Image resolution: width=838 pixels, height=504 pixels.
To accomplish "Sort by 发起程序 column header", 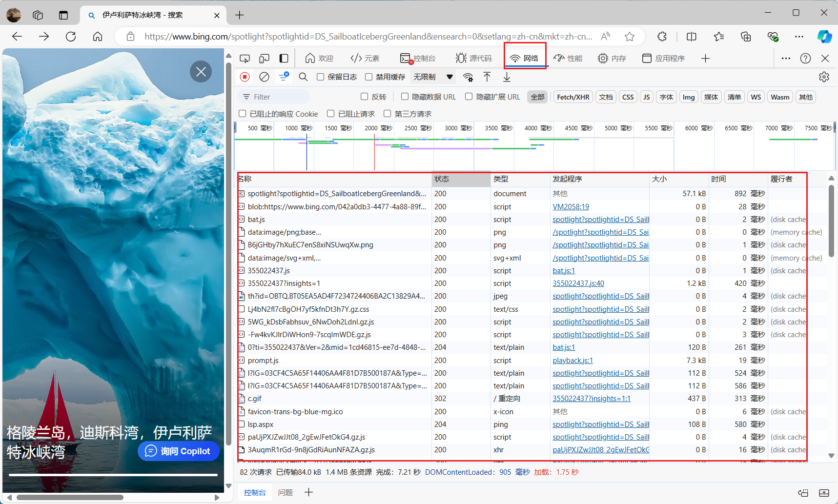I will (x=600, y=179).
